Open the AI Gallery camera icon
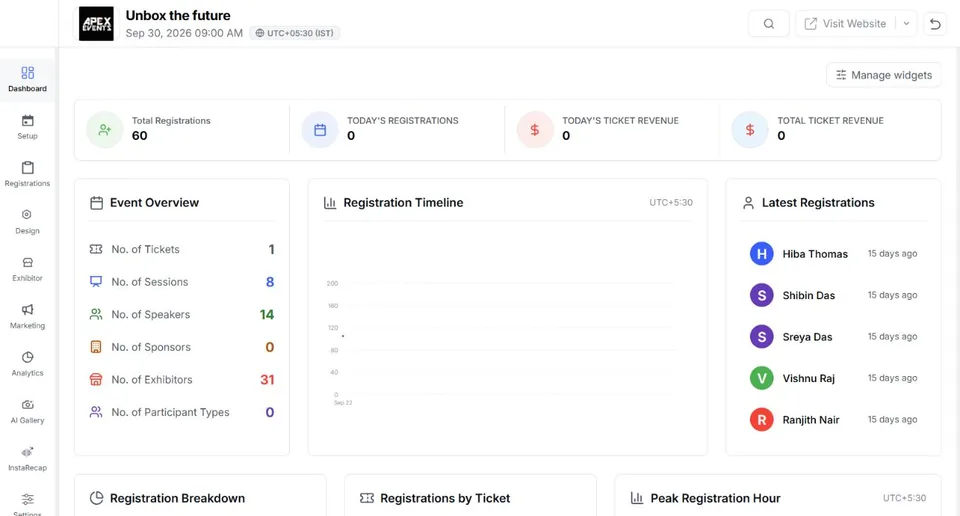960x516 pixels. click(28, 405)
